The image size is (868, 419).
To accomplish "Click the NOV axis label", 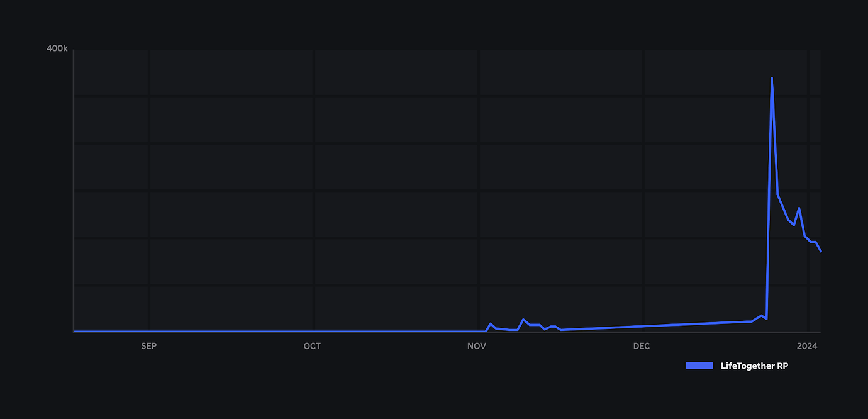I will pyautogui.click(x=477, y=345).
